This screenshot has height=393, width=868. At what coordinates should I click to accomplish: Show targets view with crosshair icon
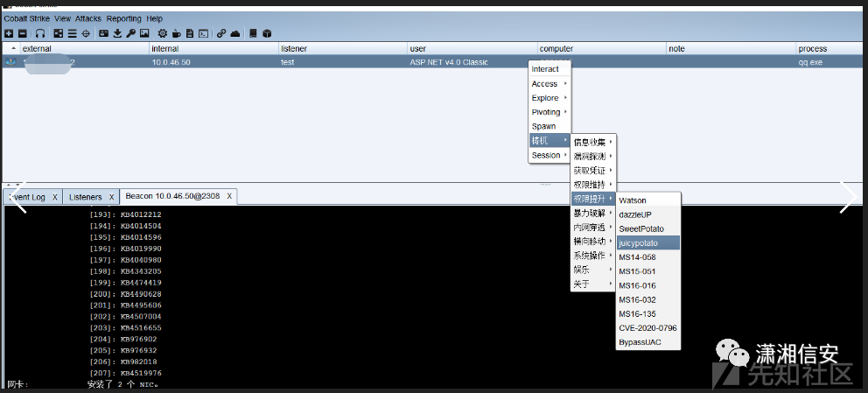click(86, 34)
